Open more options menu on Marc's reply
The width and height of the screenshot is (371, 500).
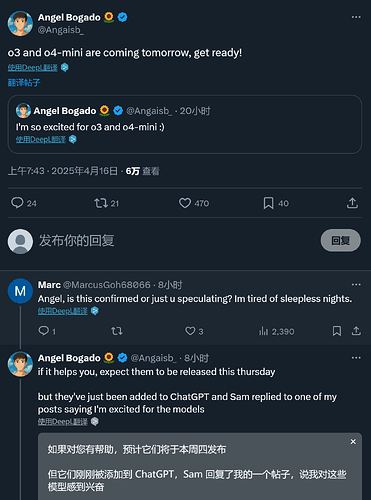pos(356,284)
